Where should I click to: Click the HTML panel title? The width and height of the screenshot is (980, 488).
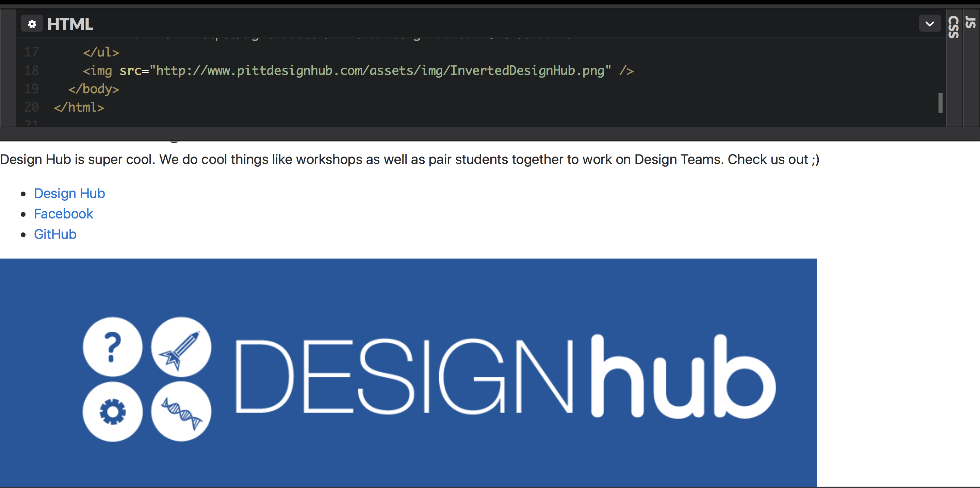point(70,24)
